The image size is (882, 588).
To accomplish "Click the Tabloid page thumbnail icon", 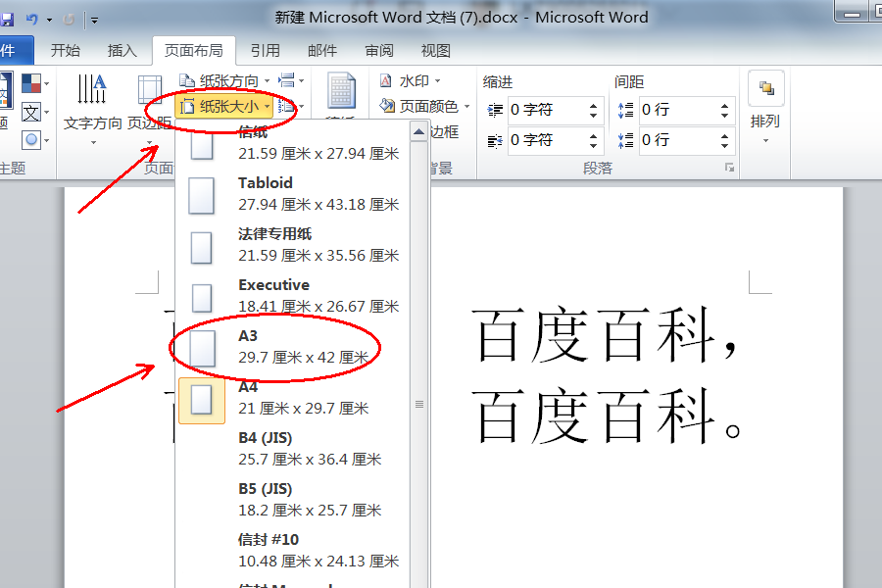I will (201, 196).
